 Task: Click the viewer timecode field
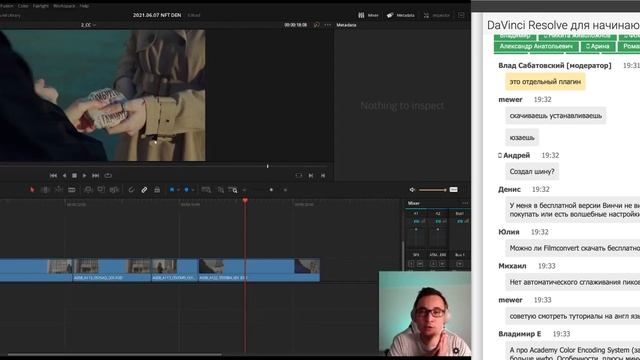click(296, 25)
